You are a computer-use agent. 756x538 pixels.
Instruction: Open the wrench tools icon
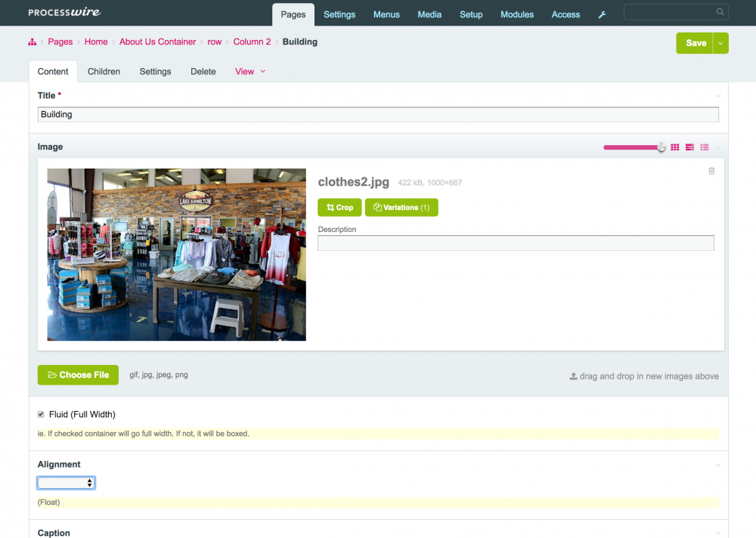[x=602, y=14]
